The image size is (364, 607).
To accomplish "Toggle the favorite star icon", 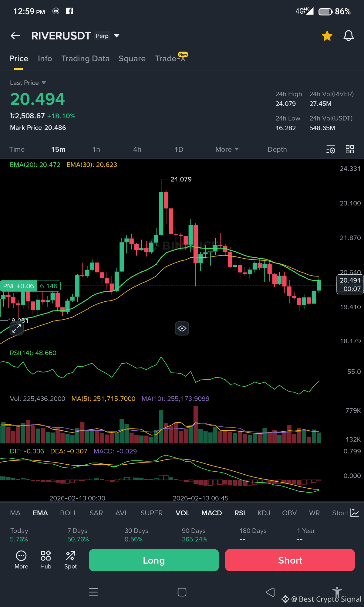I will [327, 36].
